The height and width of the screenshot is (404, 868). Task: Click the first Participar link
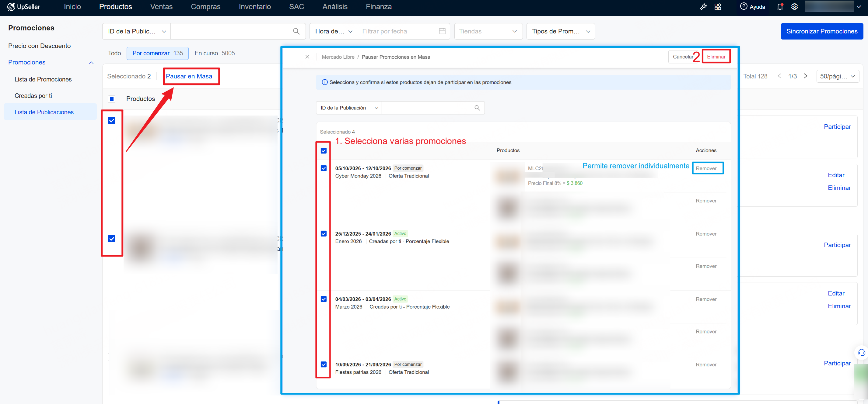point(837,126)
